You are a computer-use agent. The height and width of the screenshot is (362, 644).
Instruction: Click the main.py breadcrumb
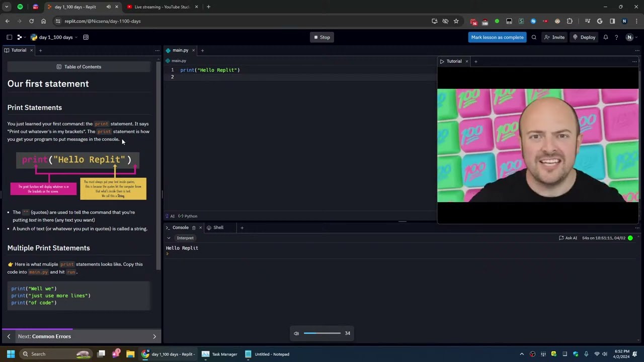click(x=176, y=61)
